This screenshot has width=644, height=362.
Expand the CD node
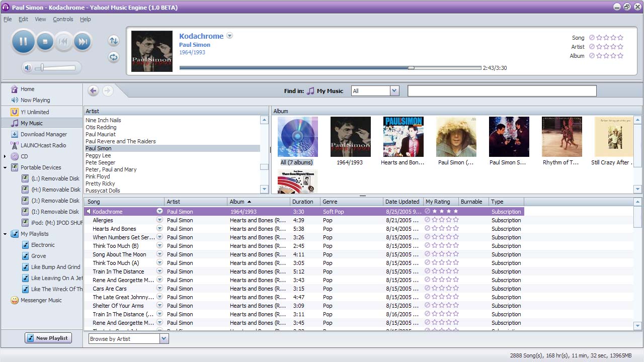(5, 156)
